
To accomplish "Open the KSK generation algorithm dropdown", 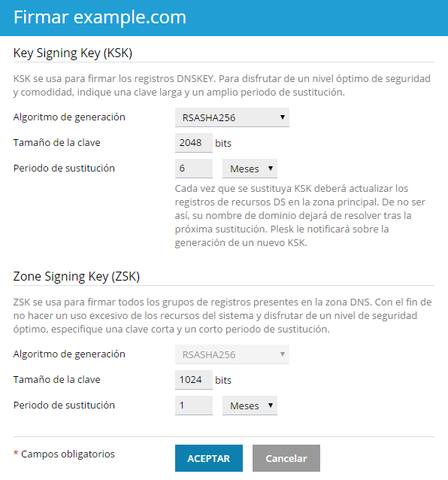I will [232, 117].
